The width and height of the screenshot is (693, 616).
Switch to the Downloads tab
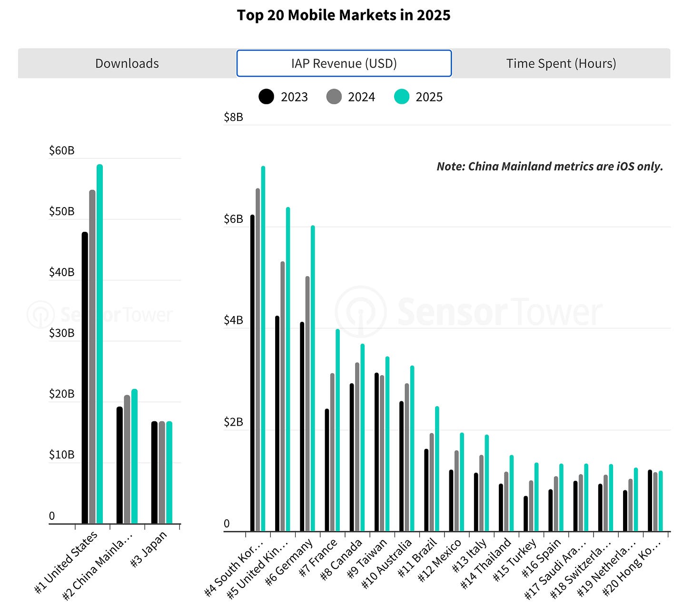point(127,63)
